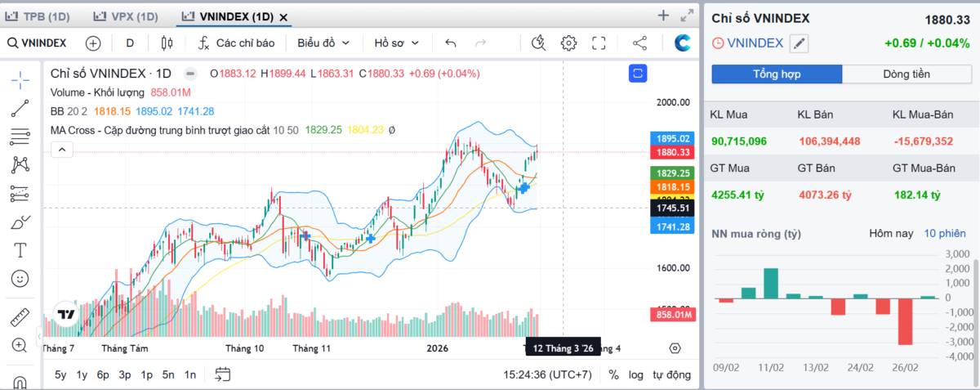Edit the VNINDEX symbol with pencil icon
This screenshot has width=980, height=390.
click(799, 43)
